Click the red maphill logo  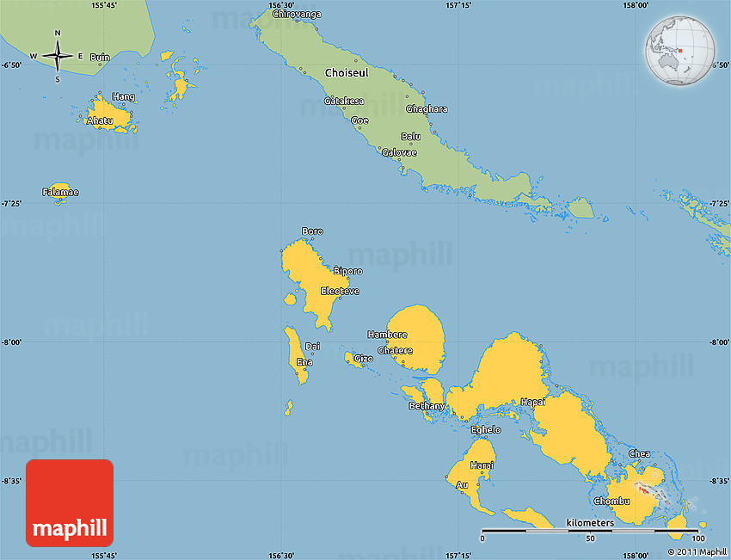click(70, 502)
